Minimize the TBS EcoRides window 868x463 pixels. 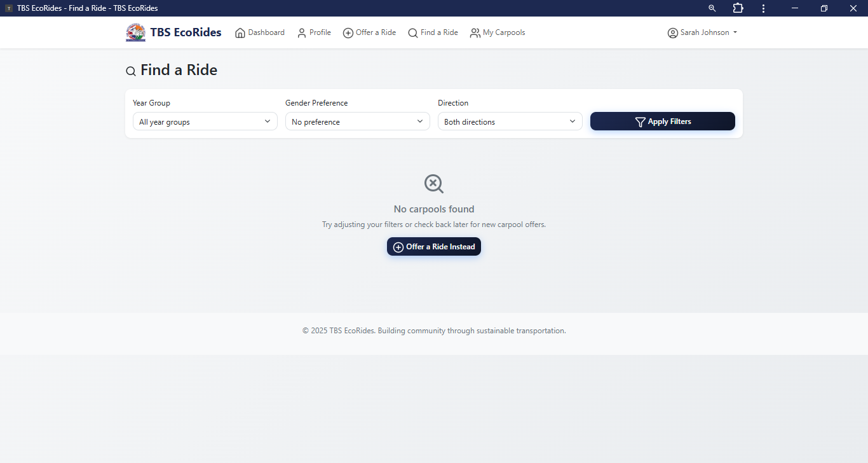(x=795, y=8)
